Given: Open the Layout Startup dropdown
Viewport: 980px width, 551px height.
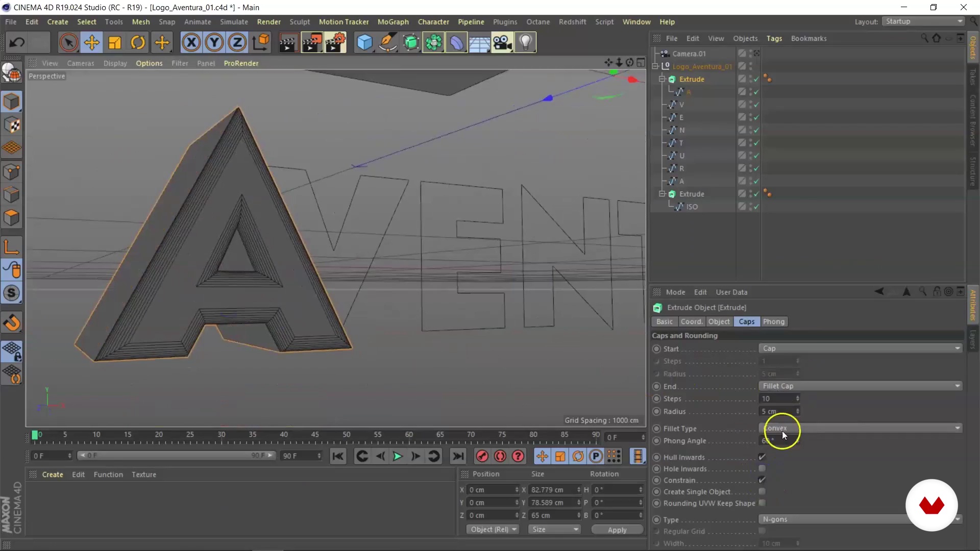Looking at the screenshot, I should coord(924,21).
